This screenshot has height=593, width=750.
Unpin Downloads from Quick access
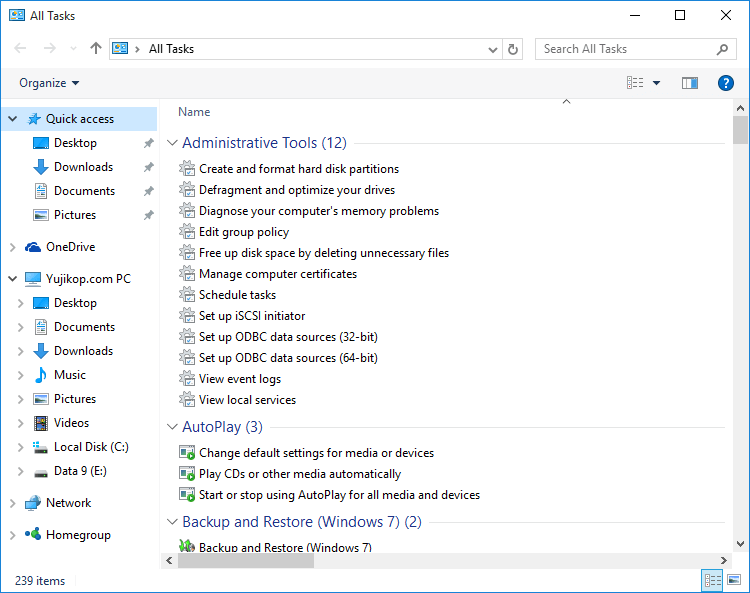(149, 167)
